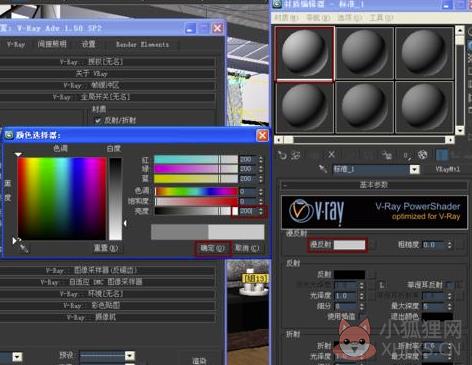This screenshot has width=472, height=365.
Task: Click the 取消 button in the color selector
Action: (247, 248)
